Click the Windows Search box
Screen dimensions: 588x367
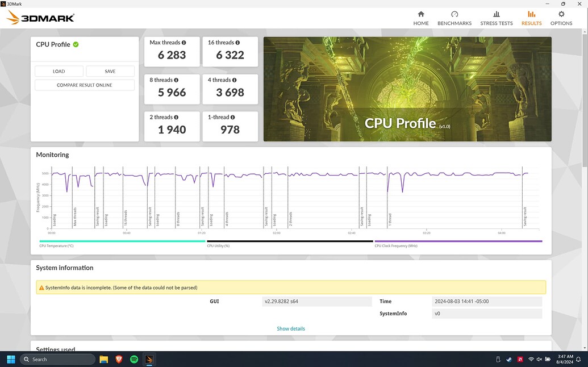point(57,359)
